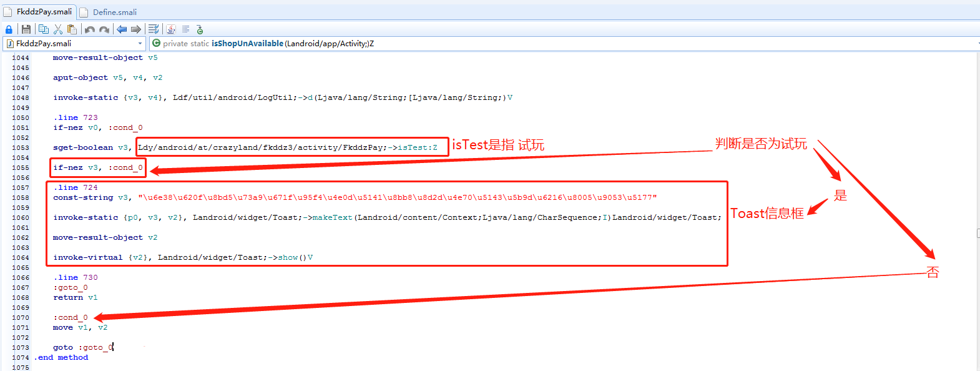Switch to the FkddzPay.smali tab
980x371 pixels.
(x=44, y=12)
